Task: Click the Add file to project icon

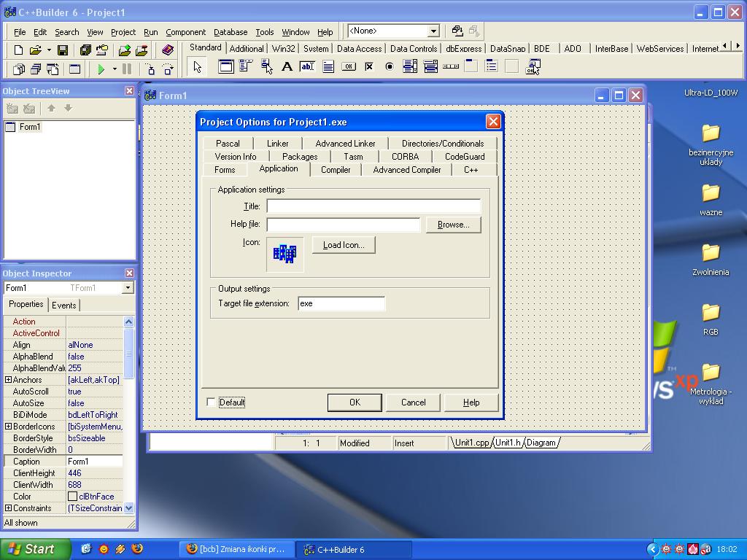Action: (125, 50)
